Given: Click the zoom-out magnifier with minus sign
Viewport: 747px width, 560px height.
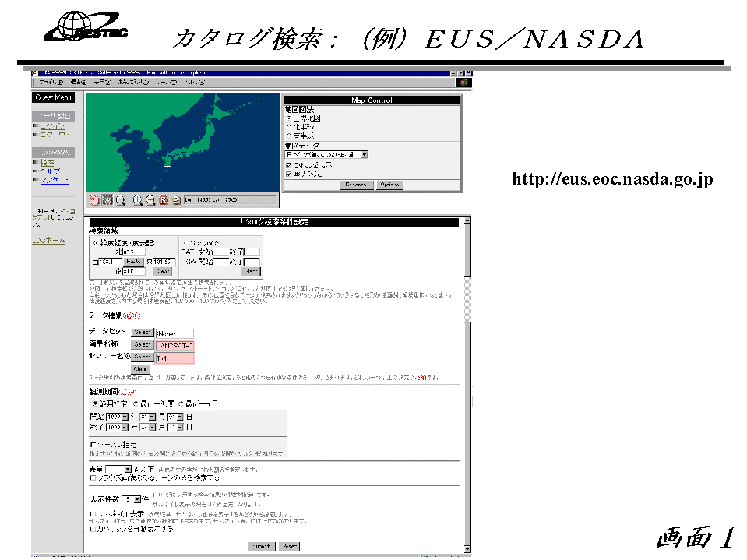Looking at the screenshot, I should (x=150, y=200).
